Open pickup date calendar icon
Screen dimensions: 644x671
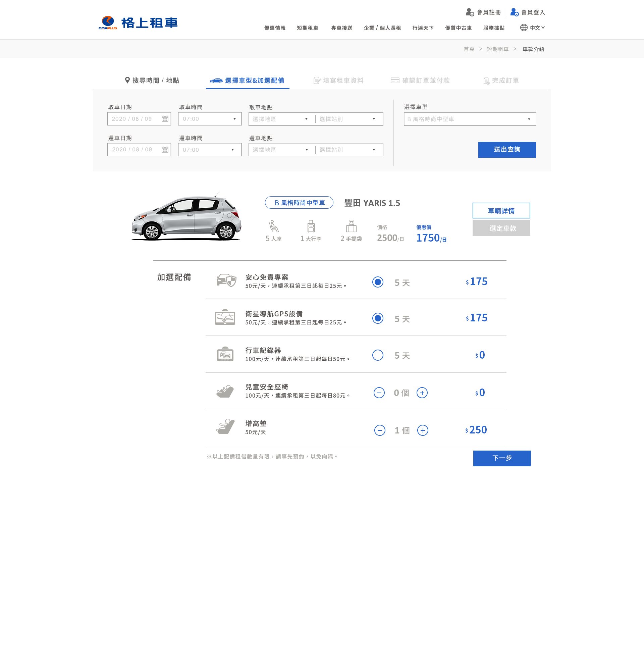pyautogui.click(x=165, y=119)
